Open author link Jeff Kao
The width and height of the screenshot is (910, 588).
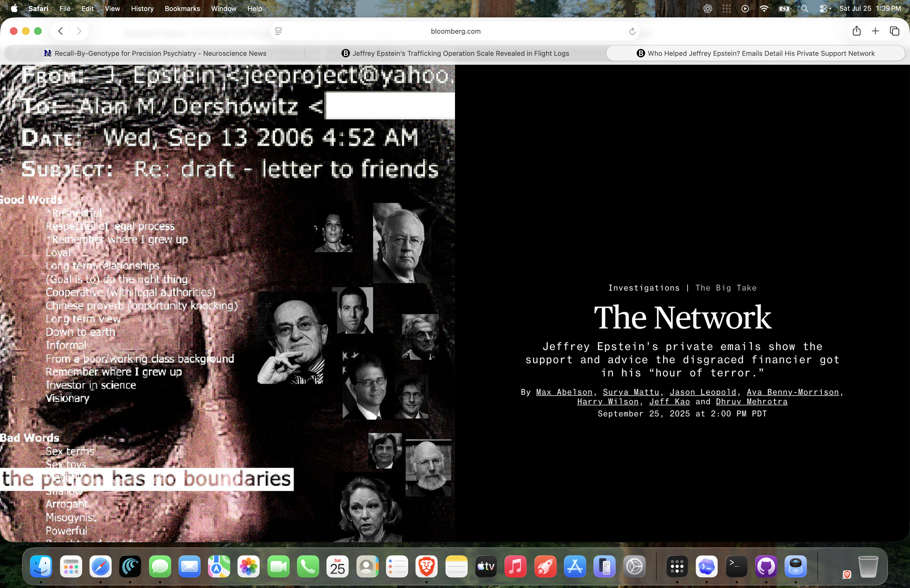click(669, 402)
